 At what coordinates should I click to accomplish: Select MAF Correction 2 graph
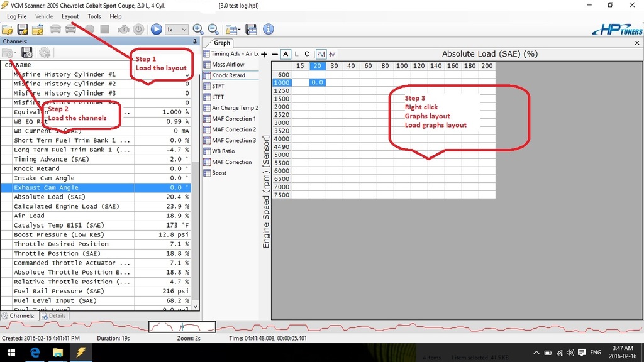[x=231, y=129]
